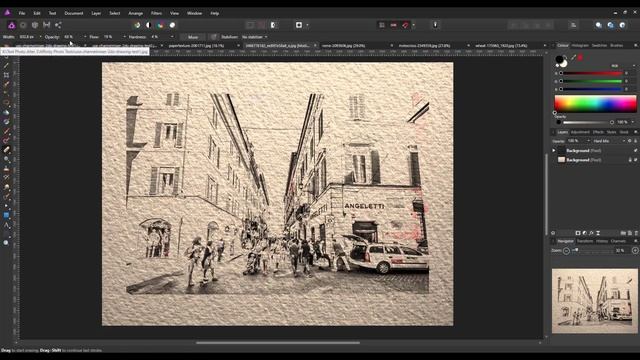
Task: Switch to the Export Persona
Action: 58,25
